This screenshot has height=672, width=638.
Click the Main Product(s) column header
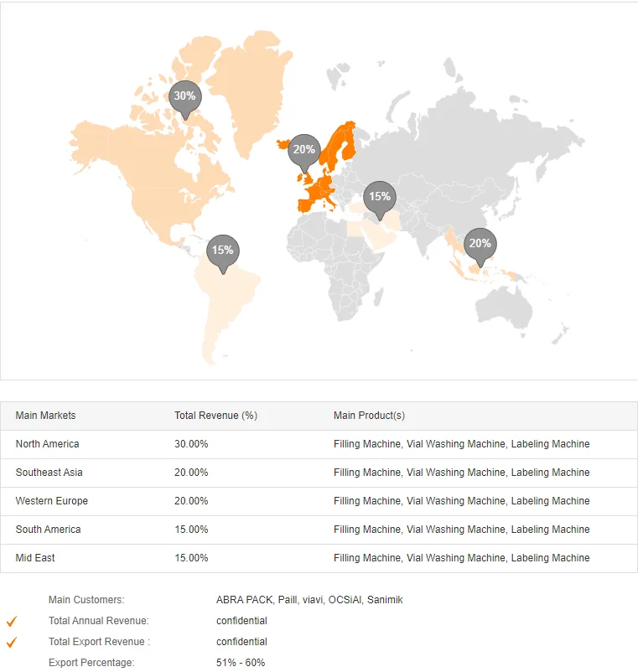(369, 416)
